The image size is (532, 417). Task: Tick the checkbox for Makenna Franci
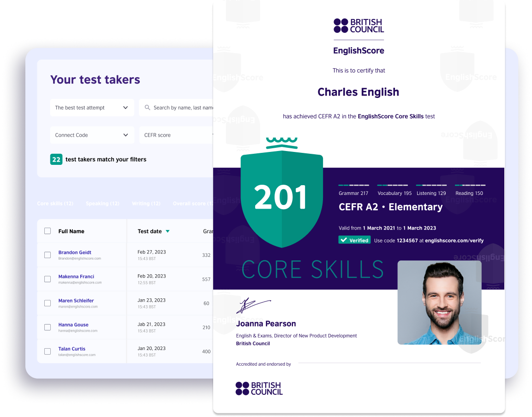tap(48, 279)
